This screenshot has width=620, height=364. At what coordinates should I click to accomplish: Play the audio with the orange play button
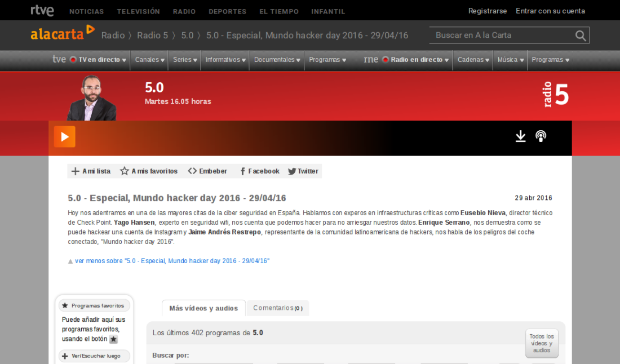tap(64, 137)
